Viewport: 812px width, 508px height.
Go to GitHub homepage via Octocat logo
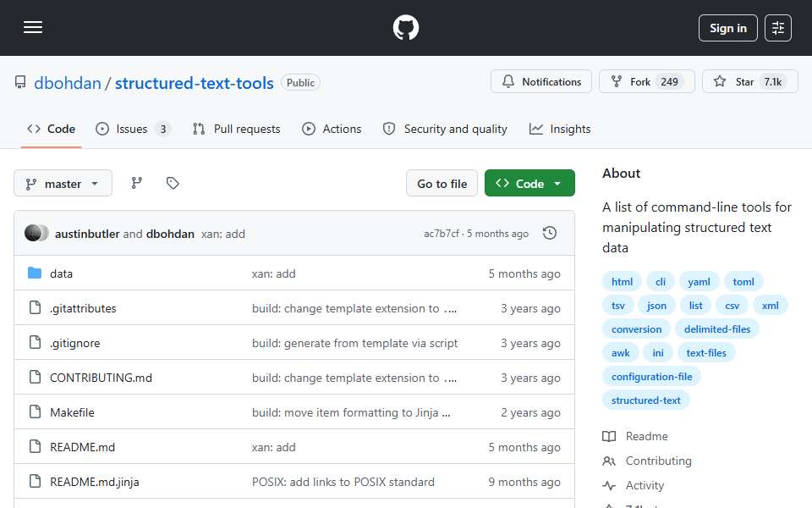(x=405, y=27)
